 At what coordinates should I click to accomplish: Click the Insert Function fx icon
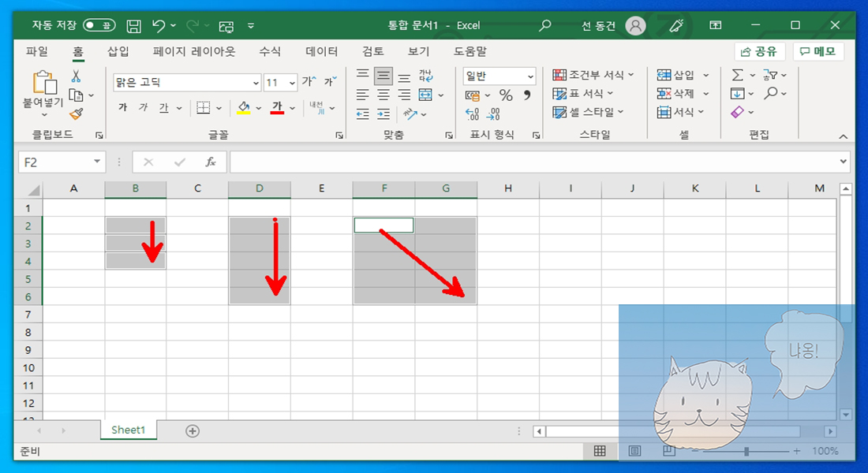pos(211,162)
